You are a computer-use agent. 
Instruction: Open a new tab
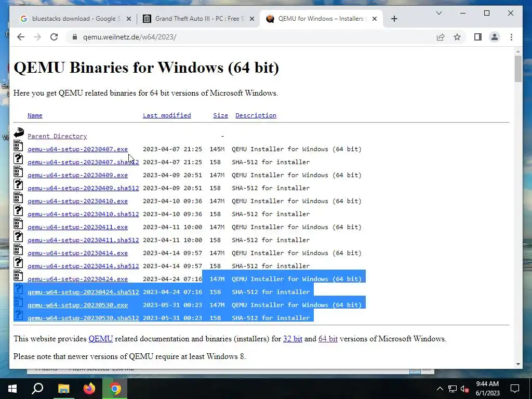tap(394, 19)
